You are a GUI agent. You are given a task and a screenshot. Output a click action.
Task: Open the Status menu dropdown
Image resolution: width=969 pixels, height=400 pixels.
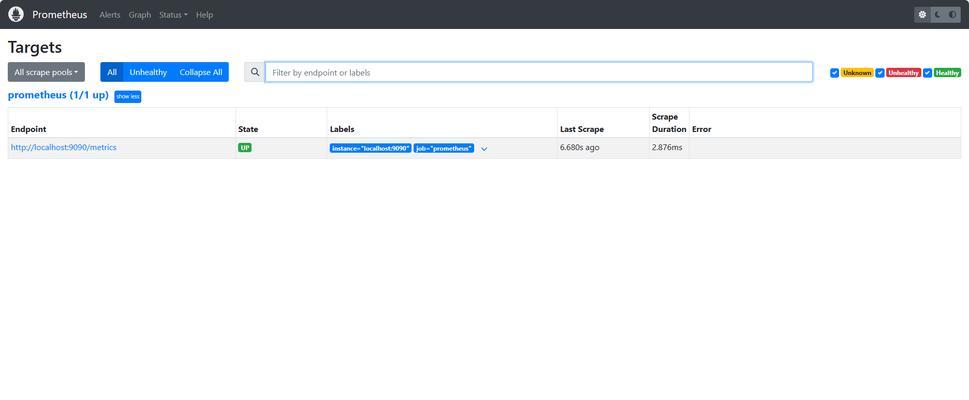click(x=173, y=15)
